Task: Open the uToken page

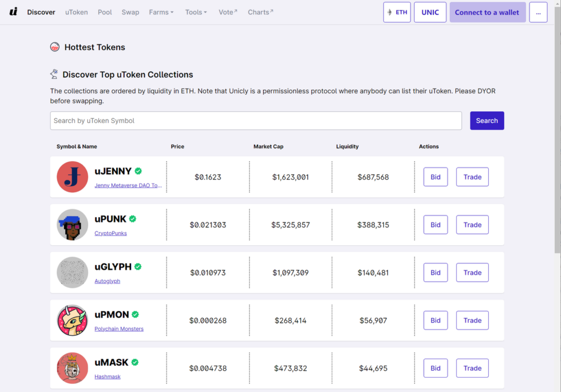Action: 77,12
